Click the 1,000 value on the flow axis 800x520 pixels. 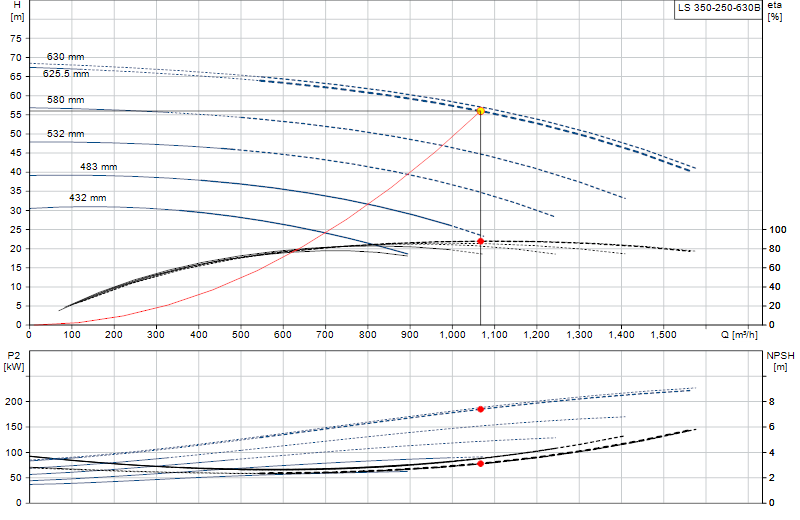453,335
